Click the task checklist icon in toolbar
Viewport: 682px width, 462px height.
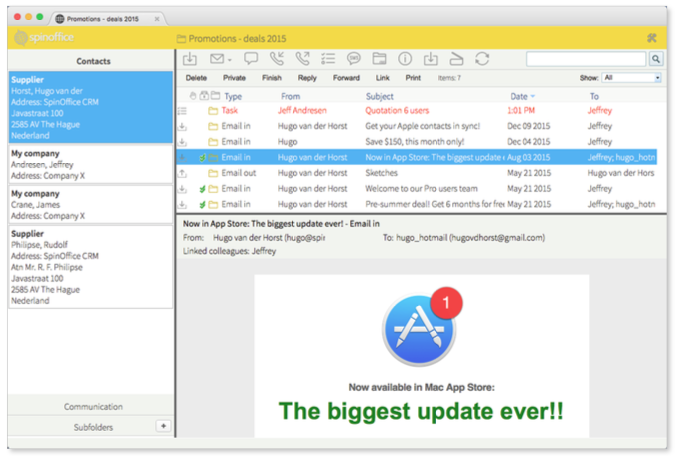coord(328,59)
